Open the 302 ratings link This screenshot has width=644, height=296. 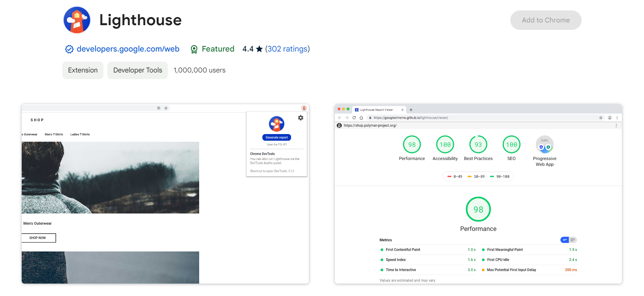pos(288,49)
